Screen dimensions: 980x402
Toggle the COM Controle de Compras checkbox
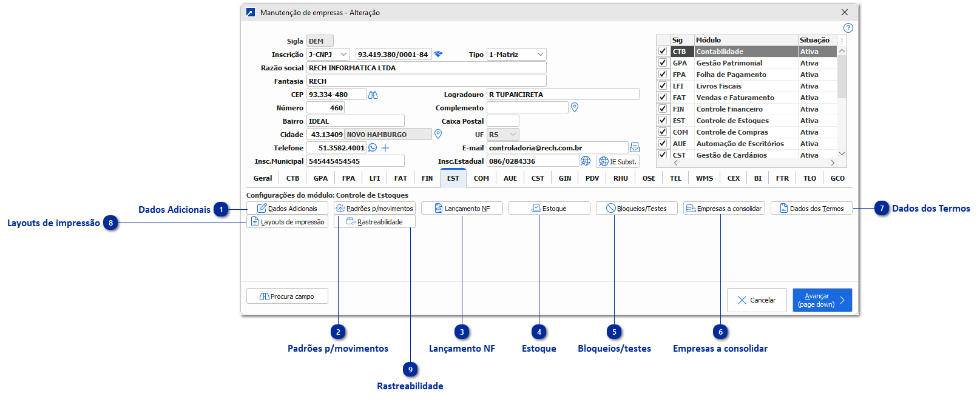click(663, 132)
